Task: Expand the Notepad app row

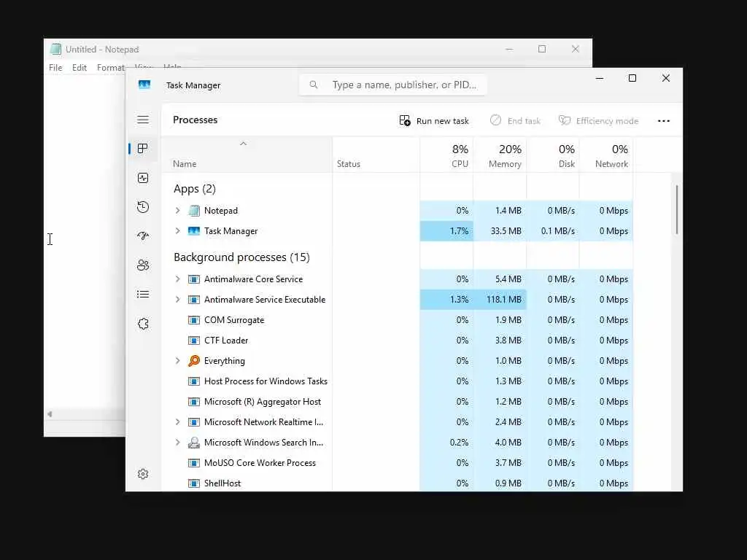Action: coord(178,211)
